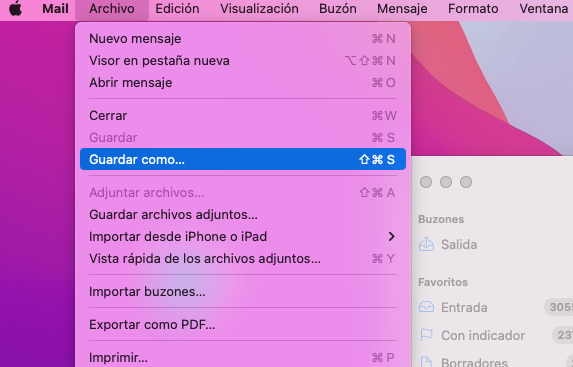Click the Mail window zoom button
573x367 pixels.
pos(466,182)
